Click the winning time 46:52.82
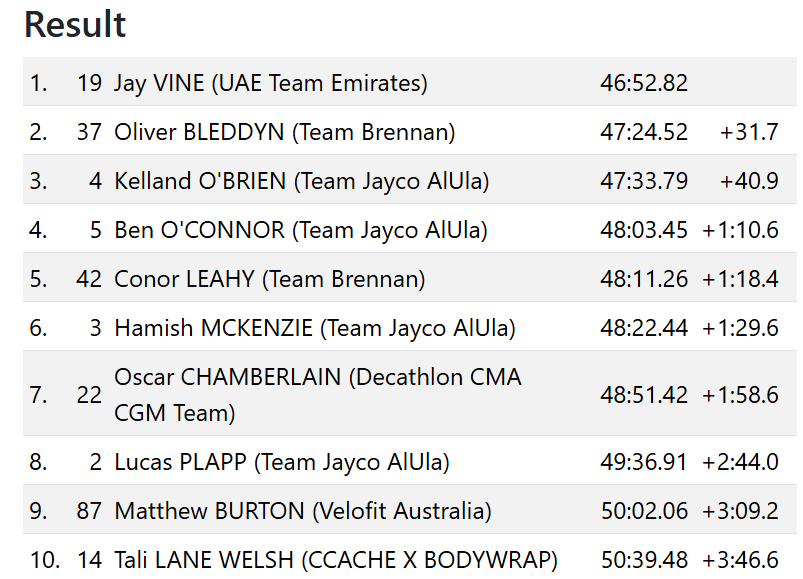Image resolution: width=803 pixels, height=579 pixels. click(644, 83)
